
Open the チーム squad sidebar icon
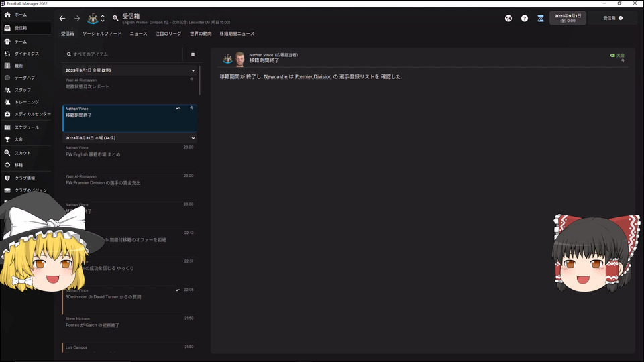tap(7, 42)
